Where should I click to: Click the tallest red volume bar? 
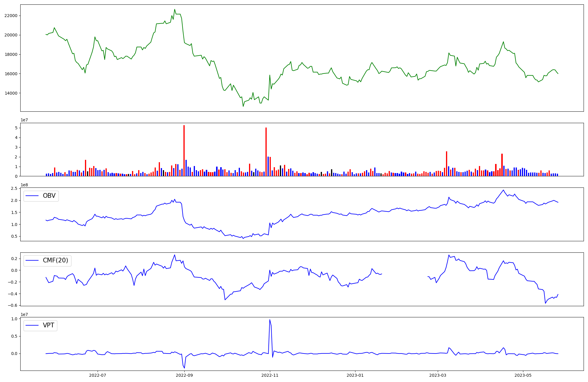(184, 150)
